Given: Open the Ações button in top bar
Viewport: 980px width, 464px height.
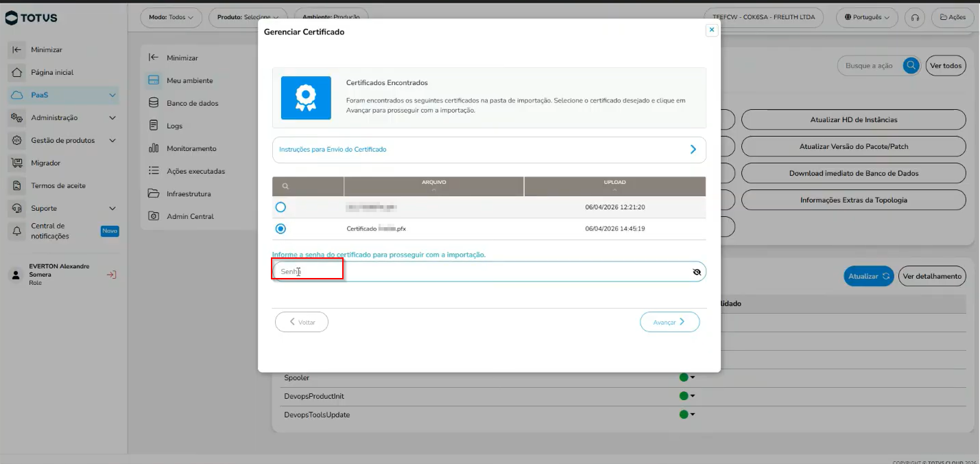Looking at the screenshot, I should [953, 17].
